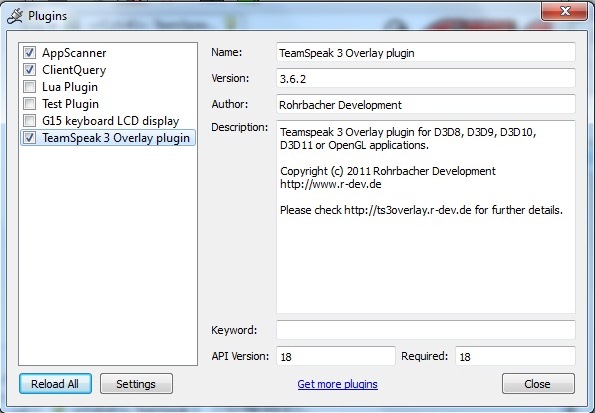Click the Version field showing 3.6.2
The height and width of the screenshot is (413, 595).
426,78
